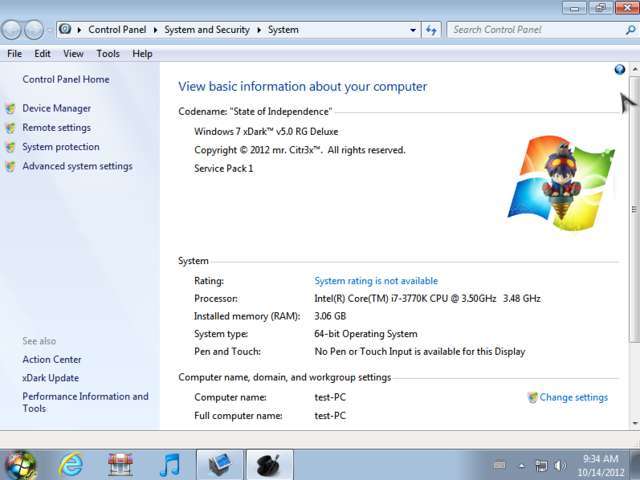Click the network icon in system tray
Viewport: 640px width, 480px height.
[x=542, y=466]
